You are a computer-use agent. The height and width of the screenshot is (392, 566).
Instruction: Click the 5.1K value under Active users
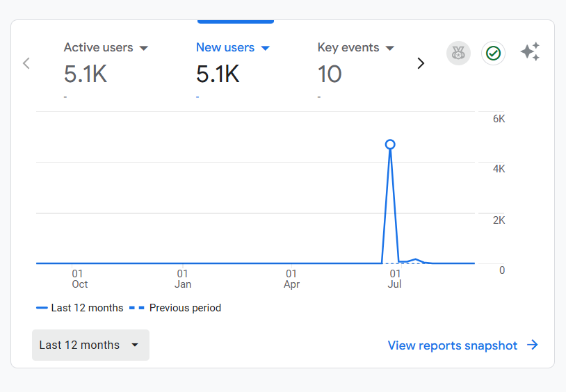coord(86,74)
